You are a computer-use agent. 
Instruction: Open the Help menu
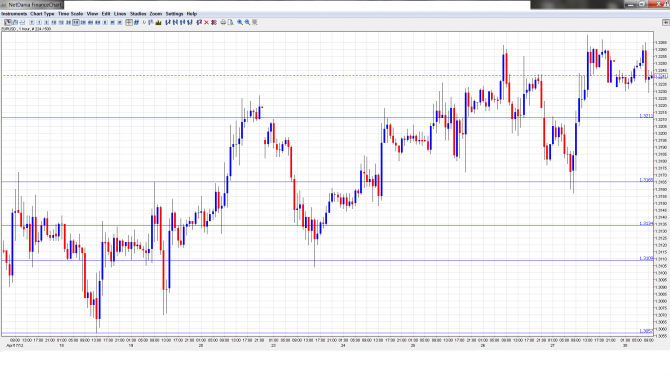pos(192,14)
